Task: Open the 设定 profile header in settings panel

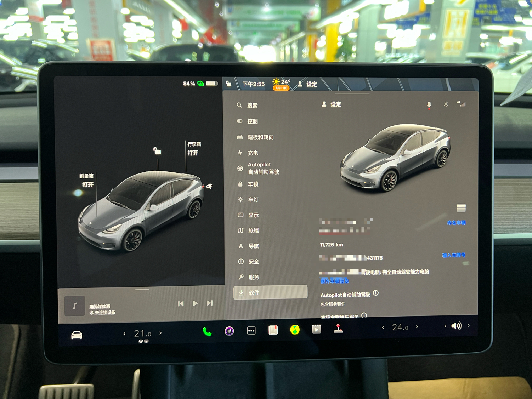Action: pos(332,104)
